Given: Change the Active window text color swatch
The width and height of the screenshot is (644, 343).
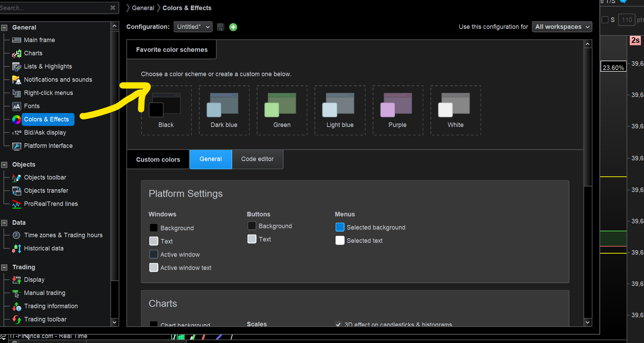Looking at the screenshot, I should click(154, 268).
